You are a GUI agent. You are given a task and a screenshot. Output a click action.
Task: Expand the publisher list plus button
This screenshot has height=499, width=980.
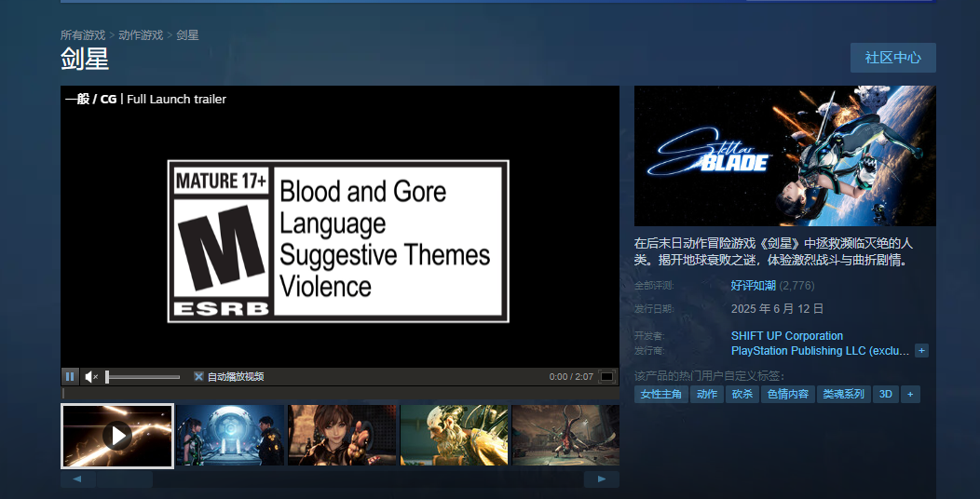921,351
